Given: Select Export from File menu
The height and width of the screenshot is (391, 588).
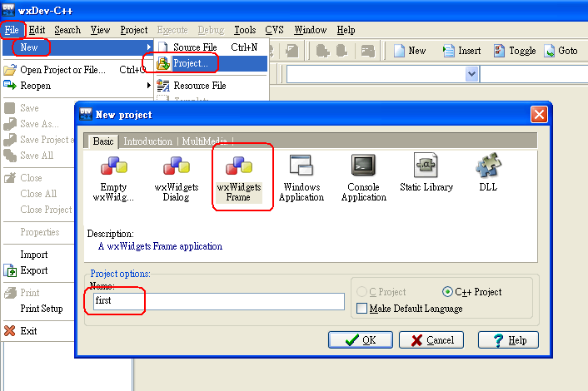Looking at the screenshot, I should [34, 270].
